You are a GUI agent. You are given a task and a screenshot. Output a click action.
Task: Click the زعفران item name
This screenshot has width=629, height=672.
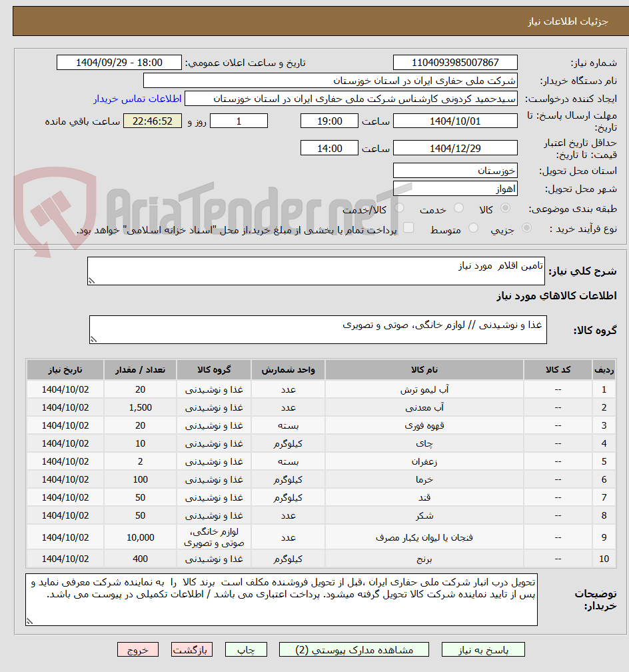click(424, 461)
